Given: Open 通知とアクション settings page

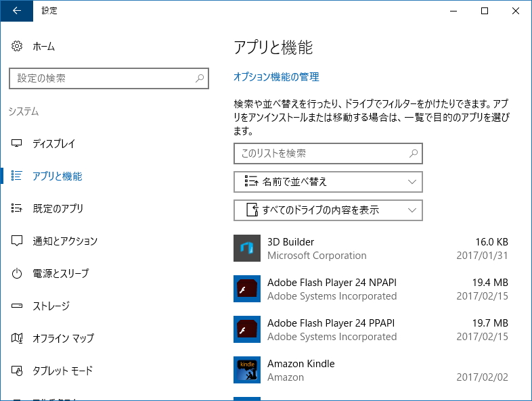Looking at the screenshot, I should (65, 241).
